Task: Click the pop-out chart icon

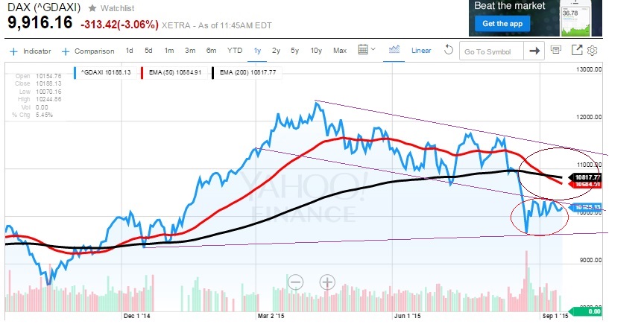Action: tap(576, 51)
